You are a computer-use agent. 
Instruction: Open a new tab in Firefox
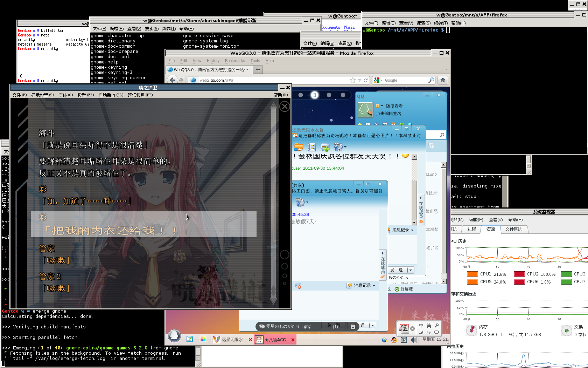click(x=258, y=70)
